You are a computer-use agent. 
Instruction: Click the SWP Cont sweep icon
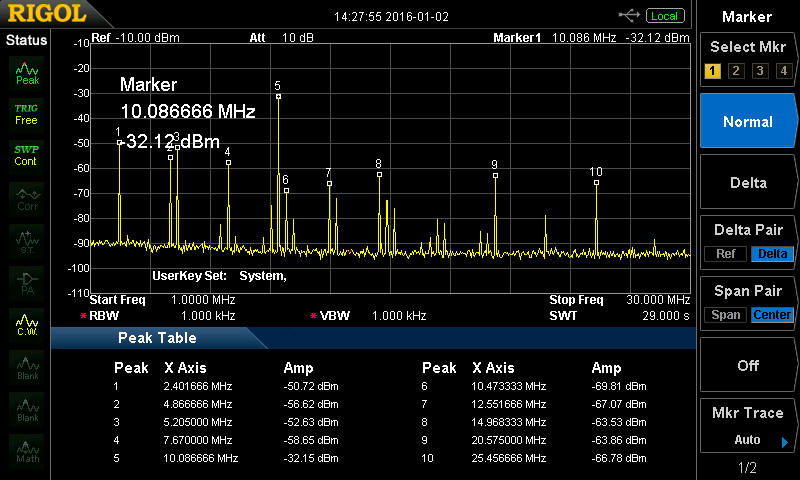(27, 155)
